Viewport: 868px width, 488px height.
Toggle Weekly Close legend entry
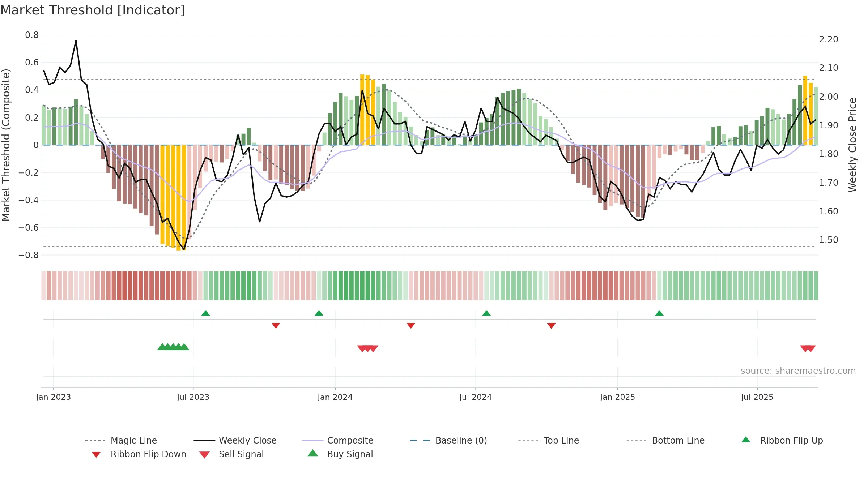click(235, 440)
